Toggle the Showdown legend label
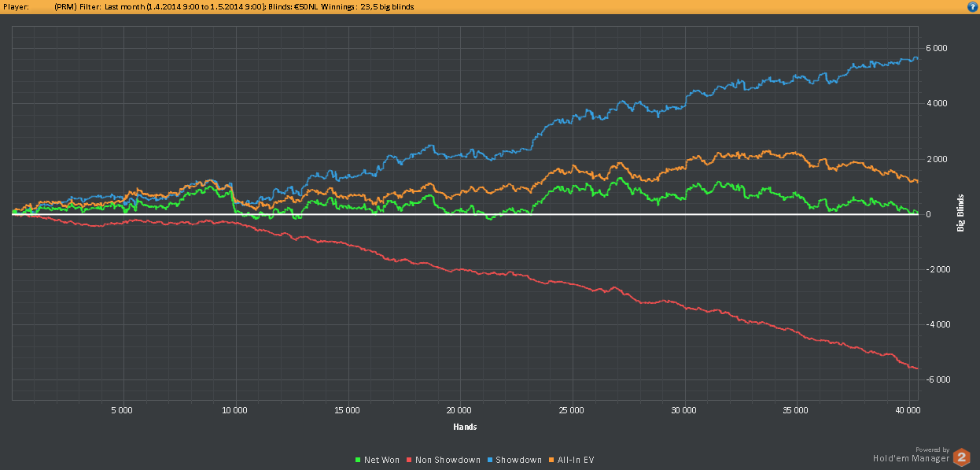 coord(518,460)
